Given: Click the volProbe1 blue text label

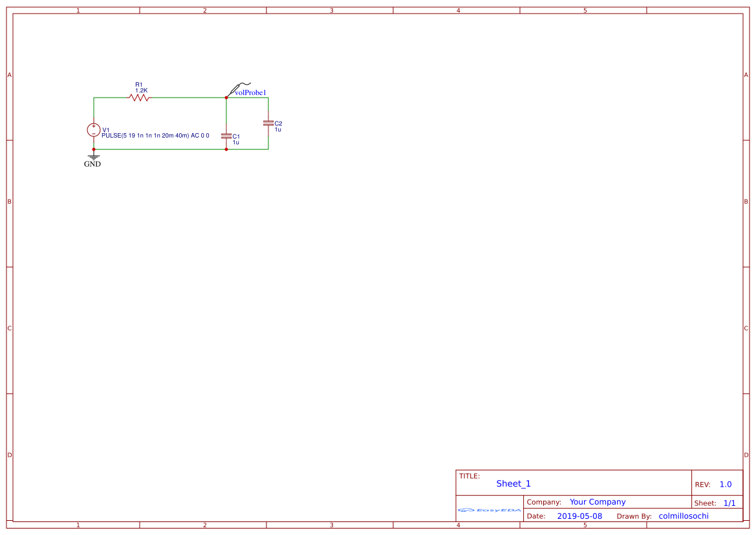Looking at the screenshot, I should point(251,92).
